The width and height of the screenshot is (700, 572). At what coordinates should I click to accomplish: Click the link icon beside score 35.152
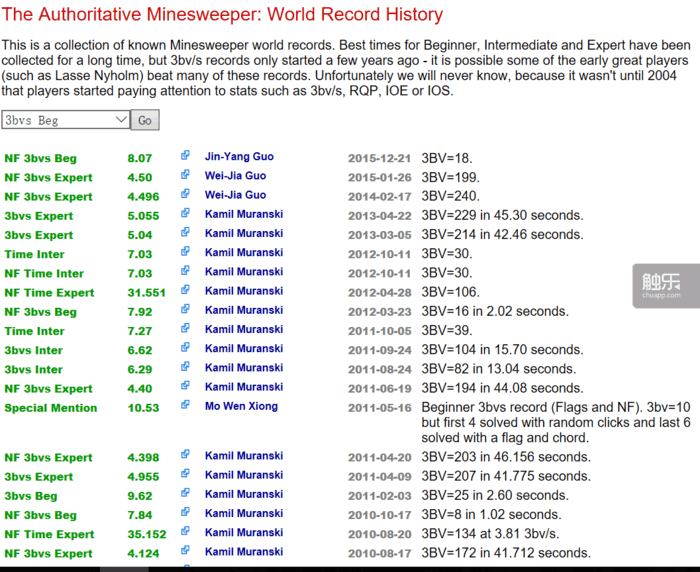point(185,533)
